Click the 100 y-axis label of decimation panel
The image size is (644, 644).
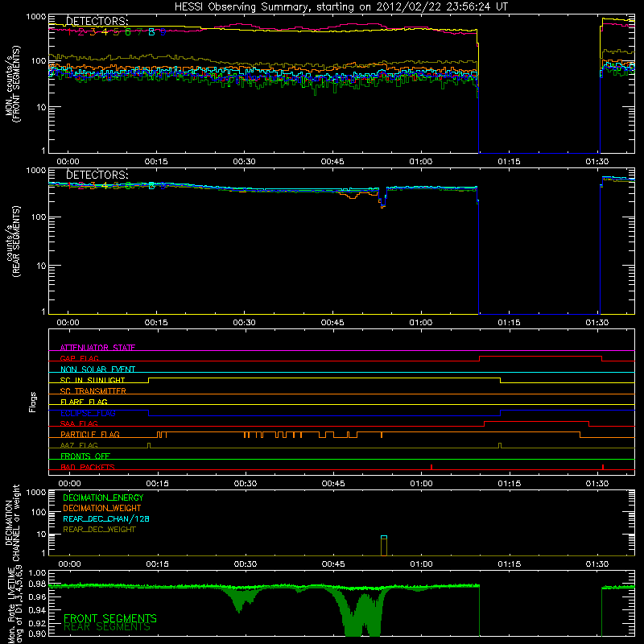[39, 512]
